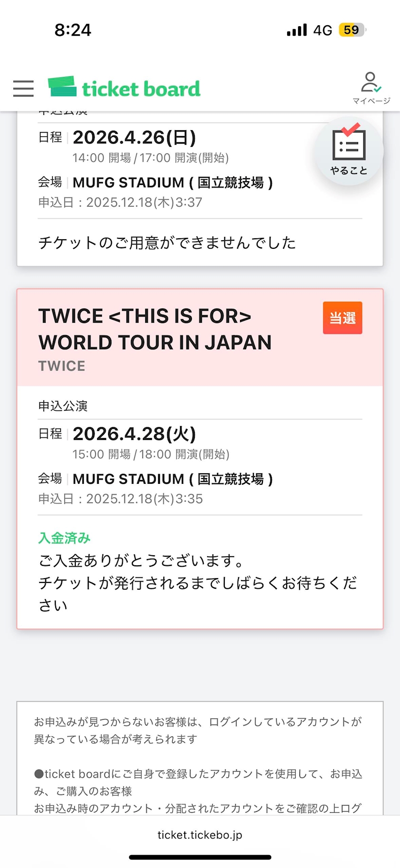The width and height of the screenshot is (400, 868).
Task: Tap the 2026.4.26(日) performance date
Action: tap(134, 137)
